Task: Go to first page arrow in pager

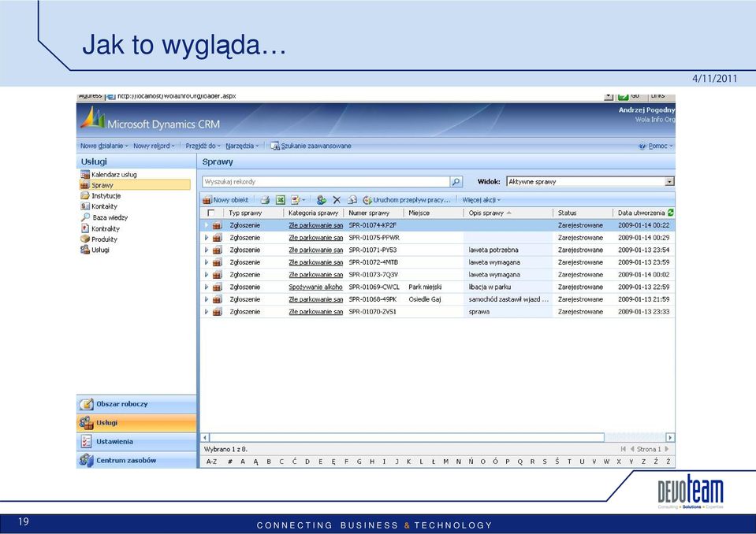Action: [x=623, y=449]
